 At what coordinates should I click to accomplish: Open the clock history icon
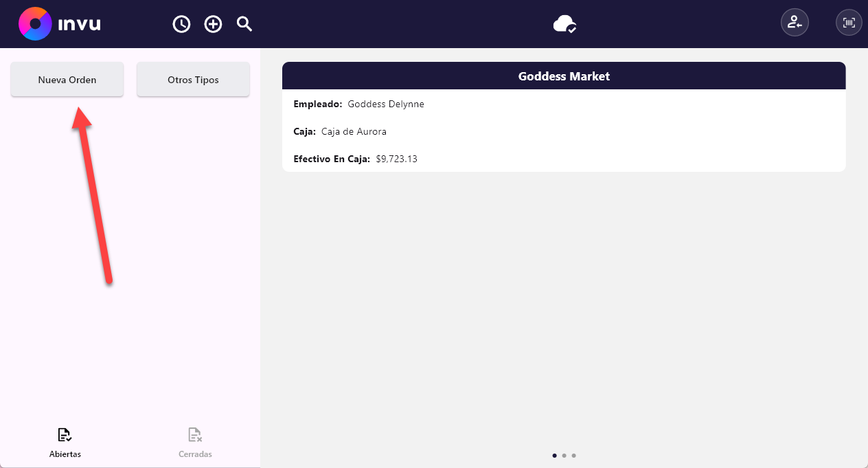coord(181,24)
